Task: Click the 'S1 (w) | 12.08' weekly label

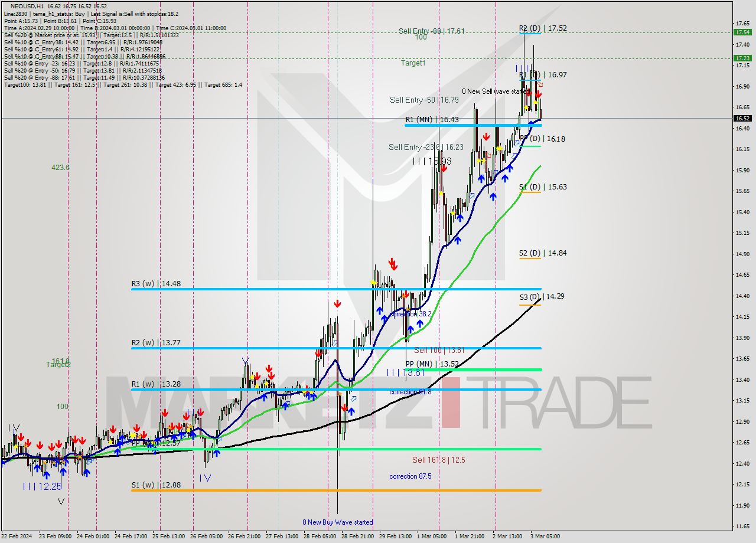Action: (x=156, y=485)
